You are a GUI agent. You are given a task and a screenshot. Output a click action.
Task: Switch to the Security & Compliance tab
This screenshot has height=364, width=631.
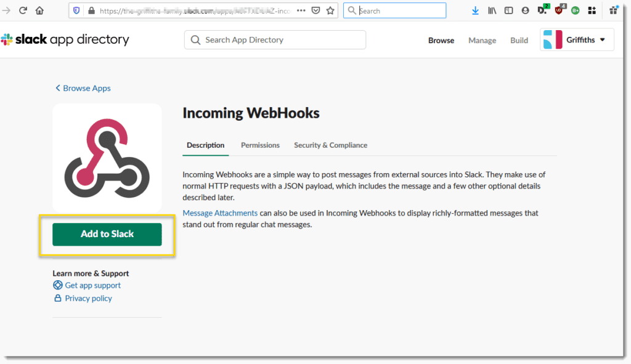(x=330, y=145)
